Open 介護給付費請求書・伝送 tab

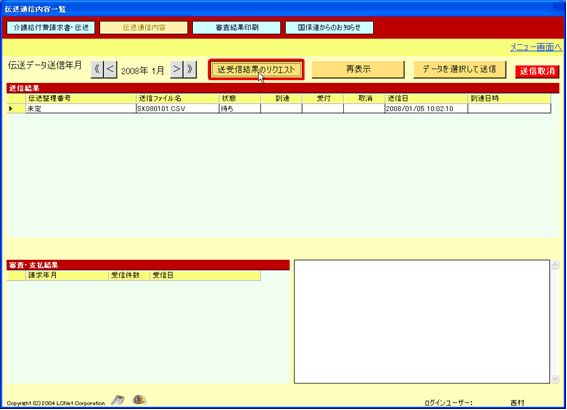coord(51,28)
